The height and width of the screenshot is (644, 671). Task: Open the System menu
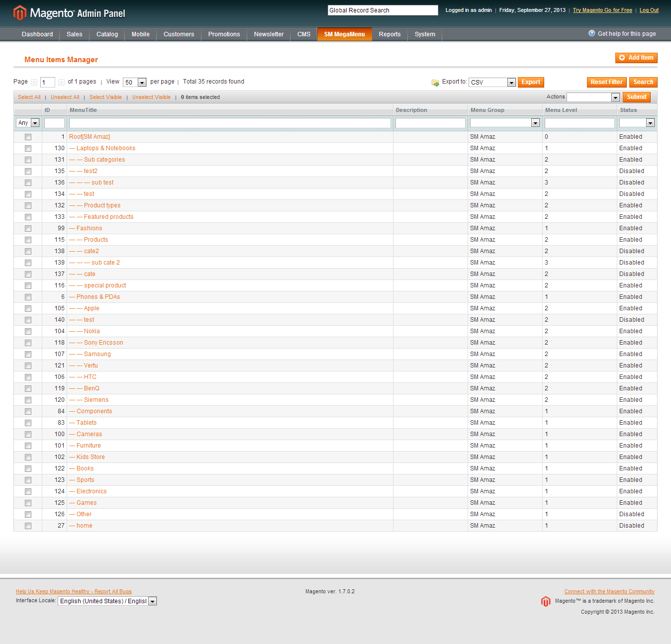pos(425,34)
